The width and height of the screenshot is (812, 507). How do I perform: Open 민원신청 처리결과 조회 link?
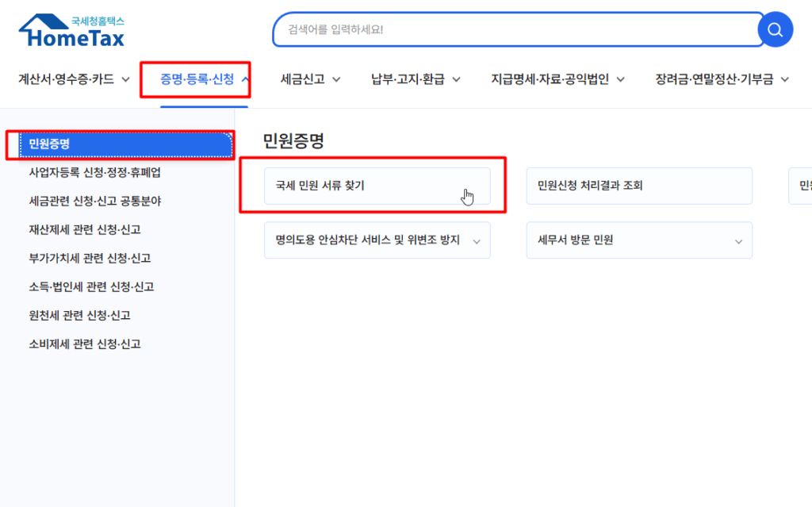tap(638, 186)
